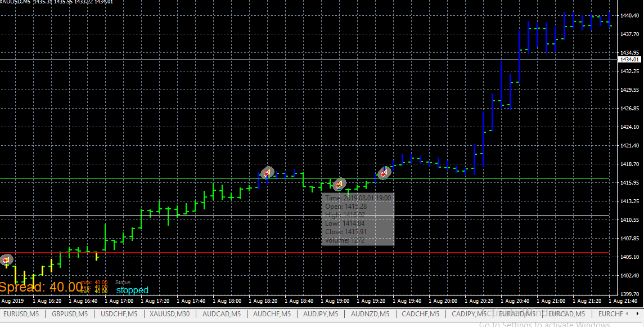644x327 pixels.
Task: Click the '1 Aug 17:00' time label
Action: [119, 301]
